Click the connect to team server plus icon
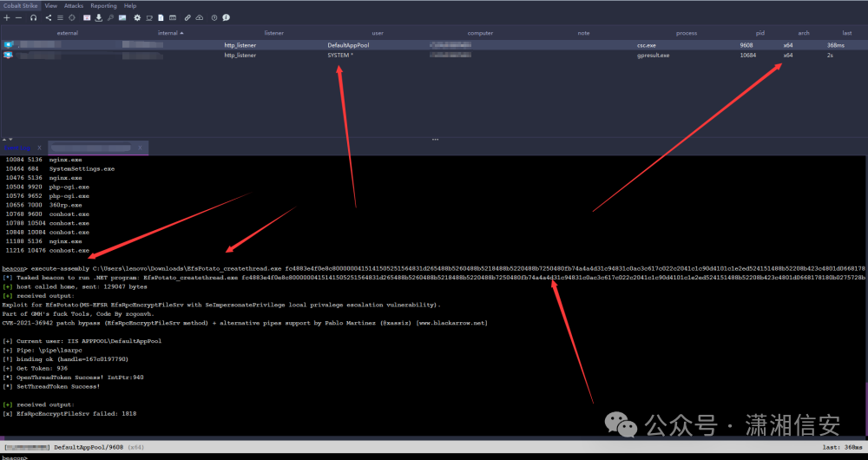Image resolution: width=868 pixels, height=460 pixels. pos(7,17)
